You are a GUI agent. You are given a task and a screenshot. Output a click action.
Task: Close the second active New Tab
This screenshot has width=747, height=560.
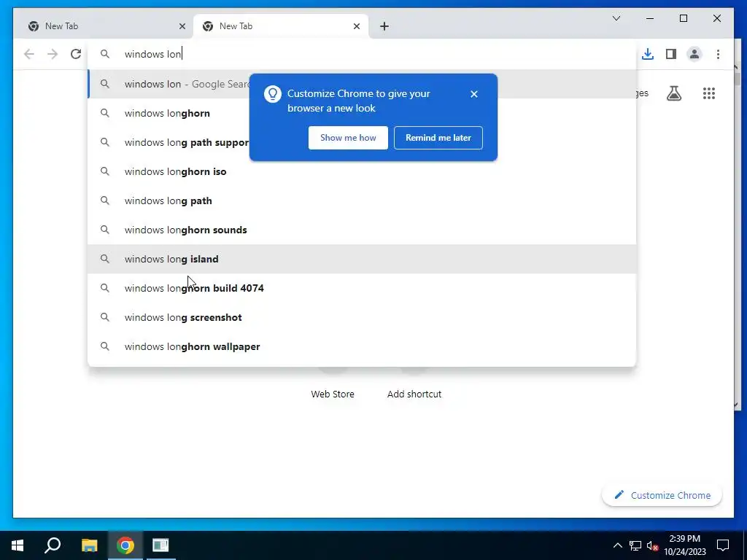pos(356,26)
